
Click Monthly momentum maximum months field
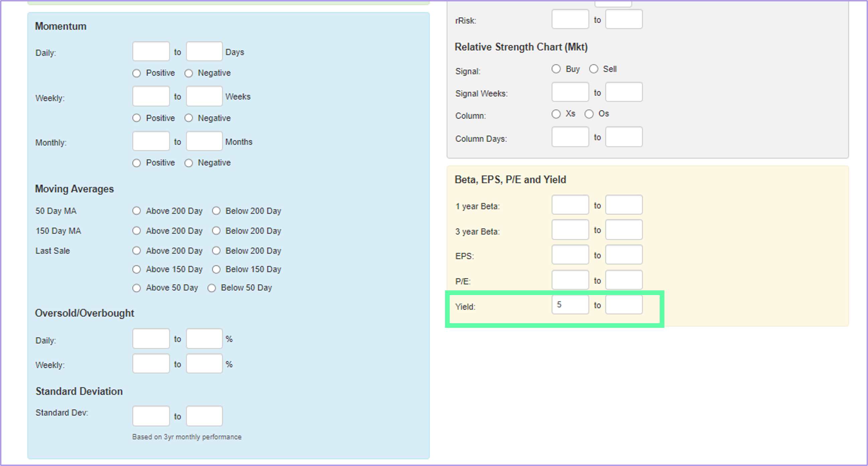(204, 141)
